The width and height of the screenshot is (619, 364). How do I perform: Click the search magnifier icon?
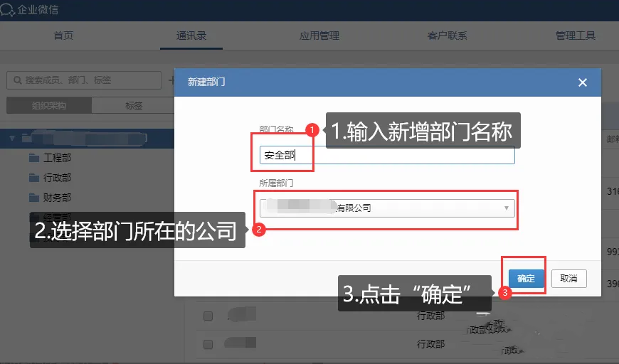[x=18, y=80]
